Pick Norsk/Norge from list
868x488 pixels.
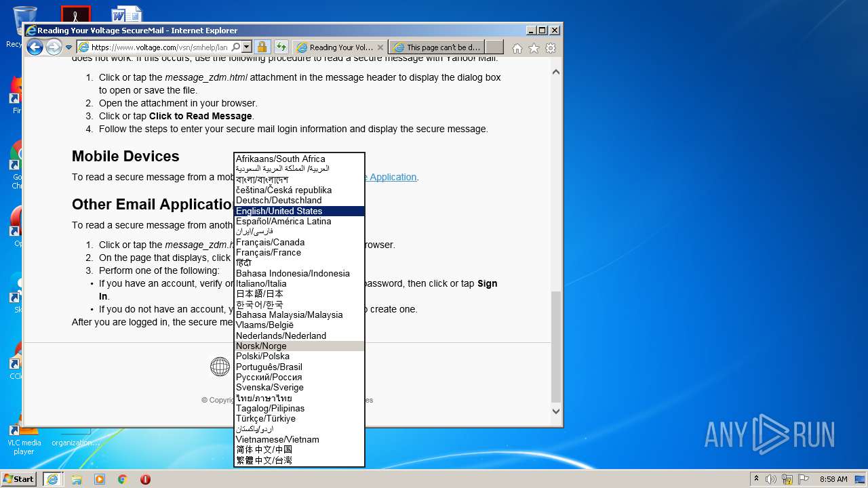click(299, 346)
